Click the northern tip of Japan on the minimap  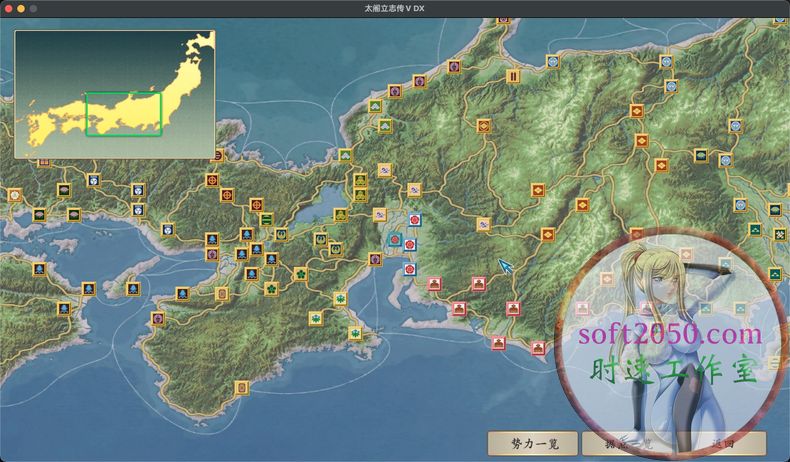click(203, 38)
